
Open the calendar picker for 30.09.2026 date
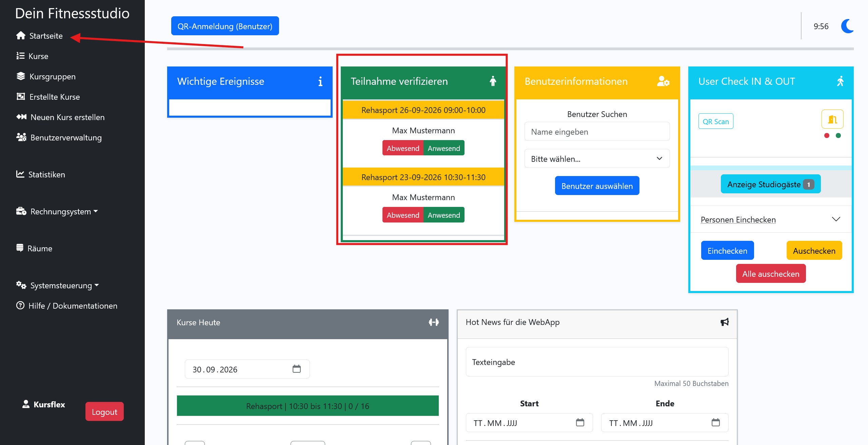(297, 369)
